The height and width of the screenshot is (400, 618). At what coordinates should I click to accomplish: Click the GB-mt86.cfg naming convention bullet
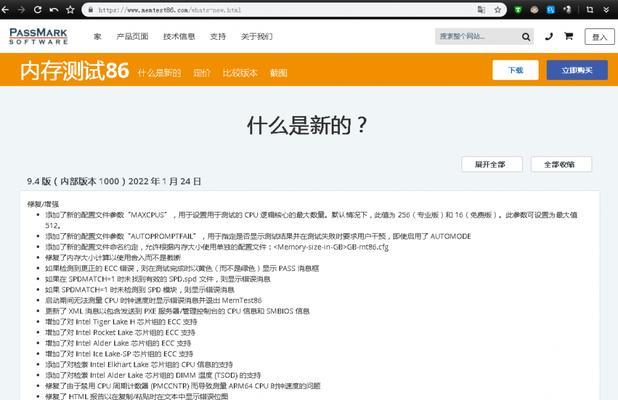point(217,247)
